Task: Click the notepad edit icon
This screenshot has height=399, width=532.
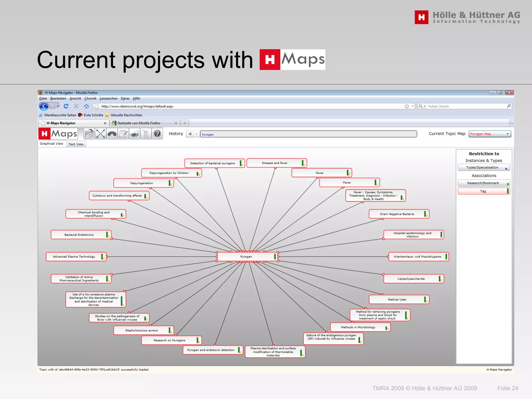Action: tap(123, 134)
